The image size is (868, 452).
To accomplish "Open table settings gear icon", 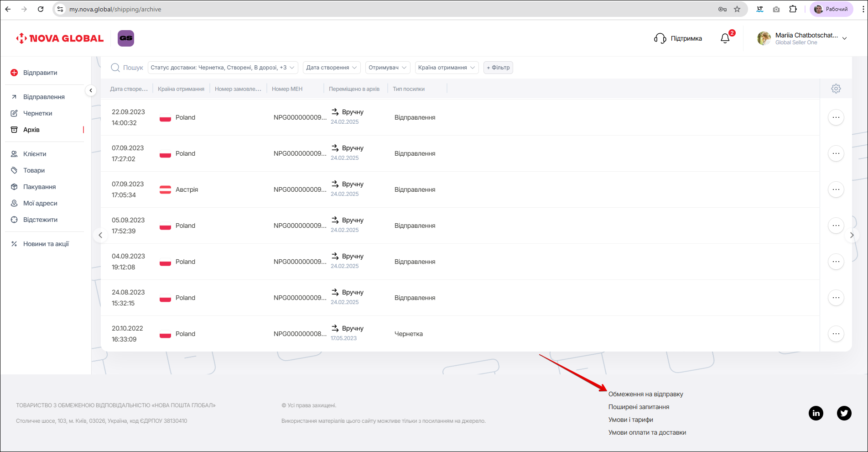I will pyautogui.click(x=836, y=89).
